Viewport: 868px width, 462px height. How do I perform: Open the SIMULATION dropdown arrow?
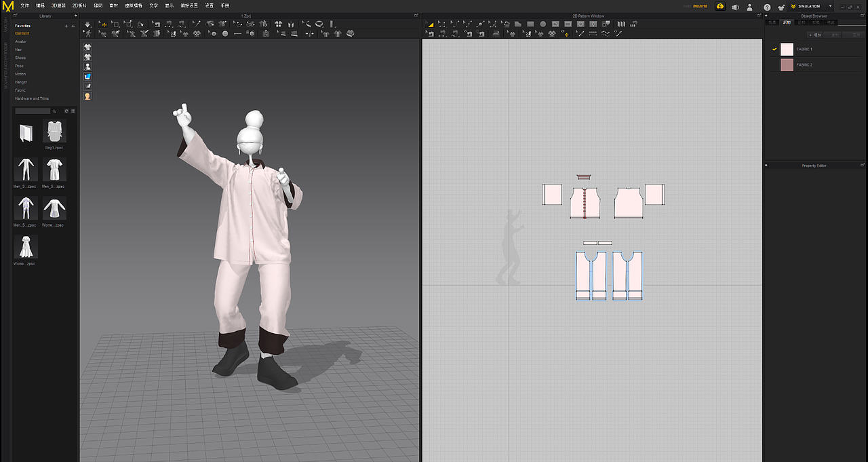point(830,6)
